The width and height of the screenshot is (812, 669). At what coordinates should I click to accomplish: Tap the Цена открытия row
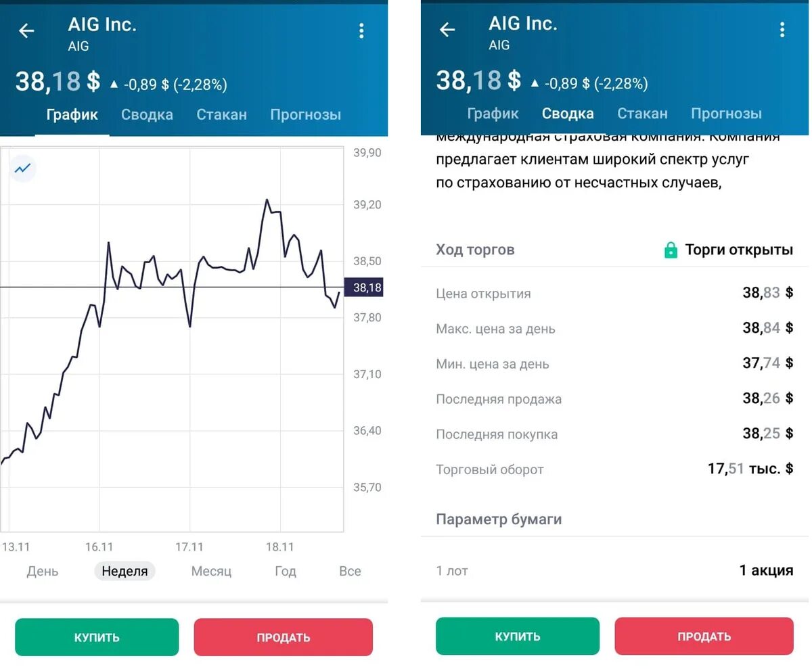[614, 294]
